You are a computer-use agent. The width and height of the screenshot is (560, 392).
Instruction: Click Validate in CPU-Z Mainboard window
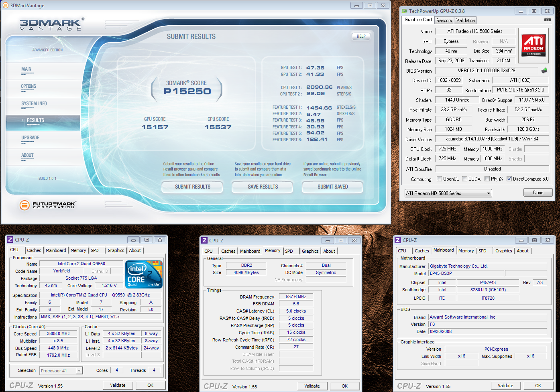(505, 386)
